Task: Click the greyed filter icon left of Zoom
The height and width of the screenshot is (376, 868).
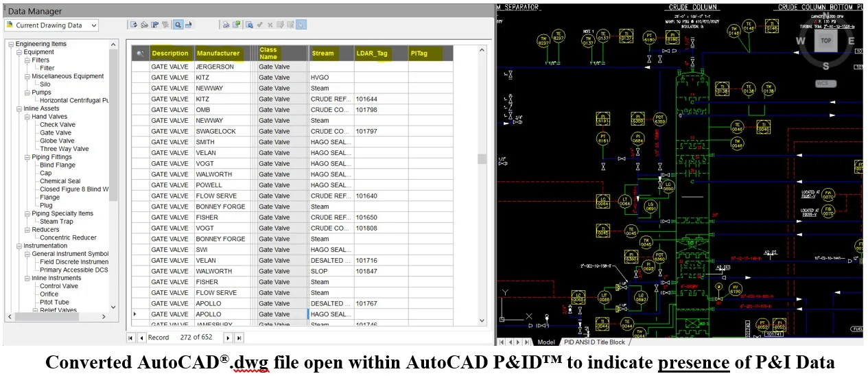Action: 165,25
